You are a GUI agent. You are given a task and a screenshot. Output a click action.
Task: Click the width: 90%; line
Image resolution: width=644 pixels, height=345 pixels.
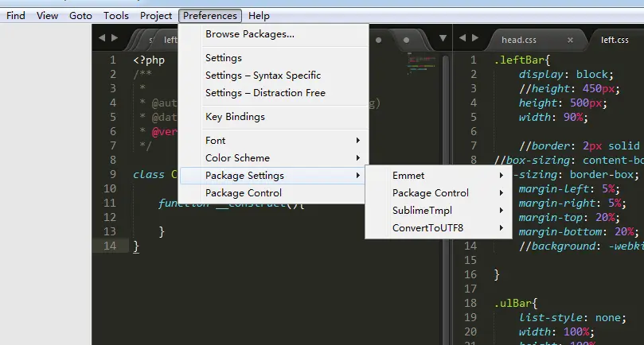tap(553, 118)
